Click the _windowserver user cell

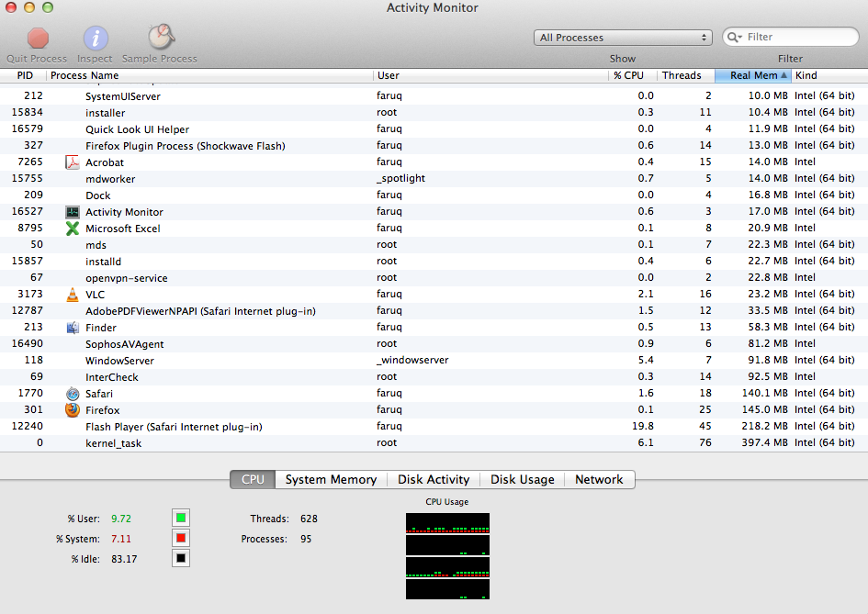[412, 360]
